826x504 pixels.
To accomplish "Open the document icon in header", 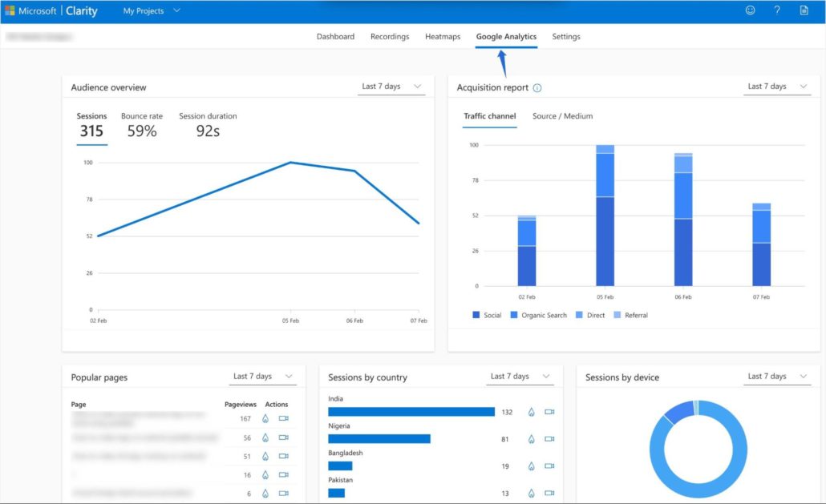I will click(x=804, y=10).
